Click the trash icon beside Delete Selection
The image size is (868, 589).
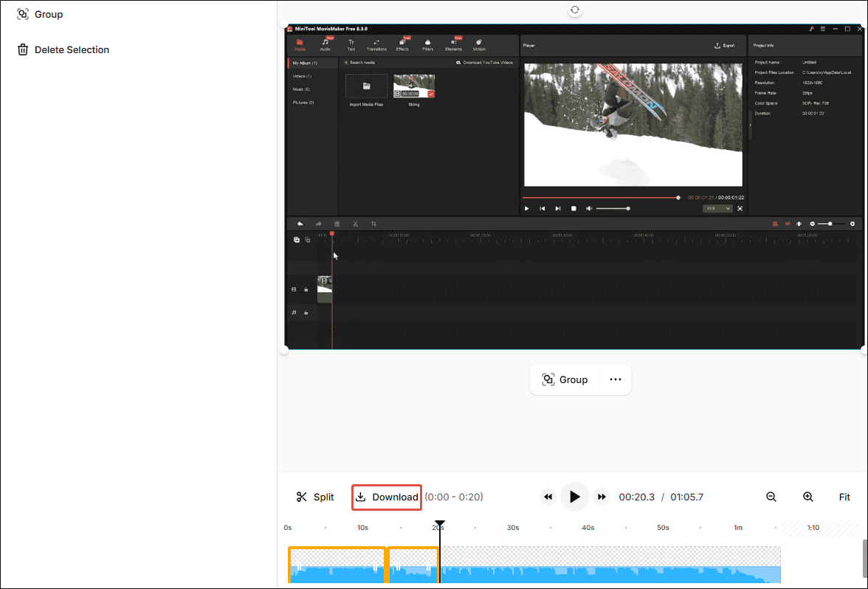23,50
